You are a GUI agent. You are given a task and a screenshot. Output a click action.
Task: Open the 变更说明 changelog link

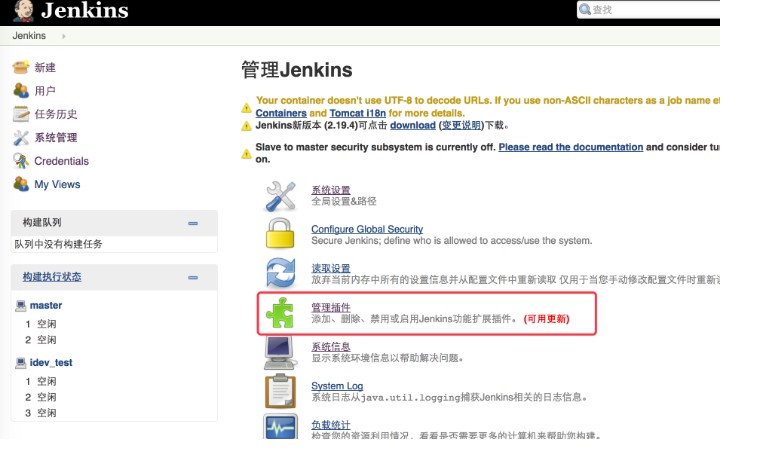pyautogui.click(x=461, y=125)
